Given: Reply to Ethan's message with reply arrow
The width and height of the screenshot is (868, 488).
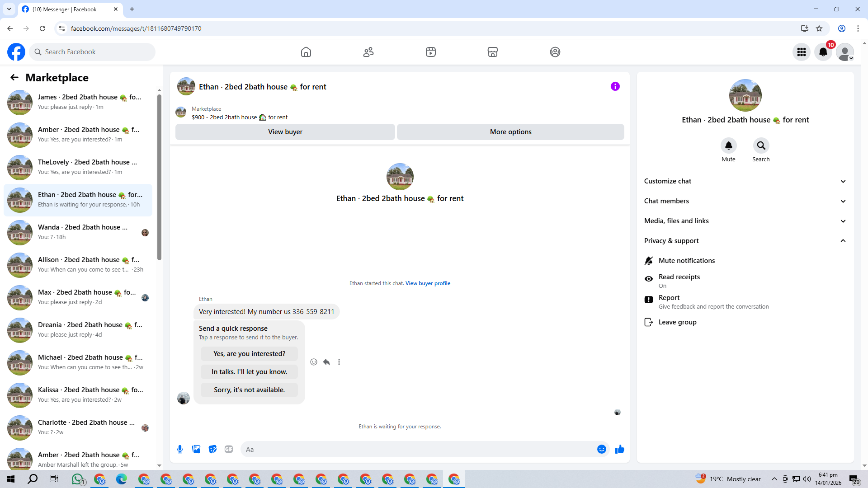Looking at the screenshot, I should pos(326,362).
